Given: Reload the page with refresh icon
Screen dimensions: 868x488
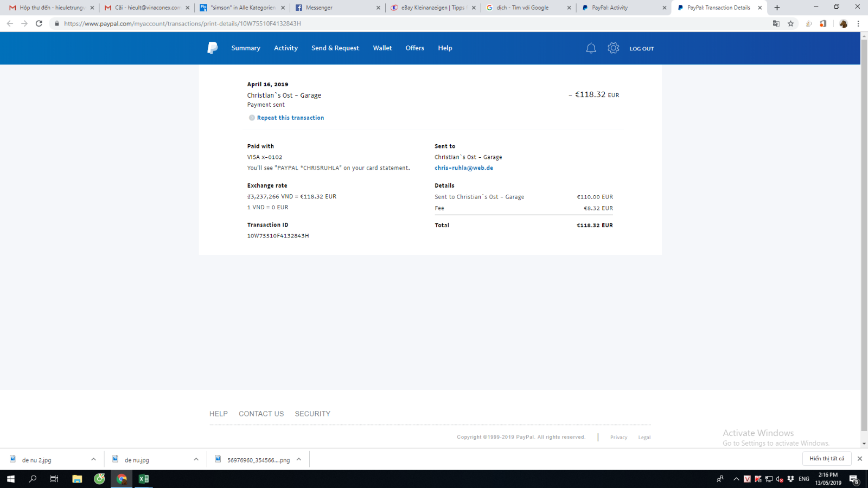Looking at the screenshot, I should [39, 23].
